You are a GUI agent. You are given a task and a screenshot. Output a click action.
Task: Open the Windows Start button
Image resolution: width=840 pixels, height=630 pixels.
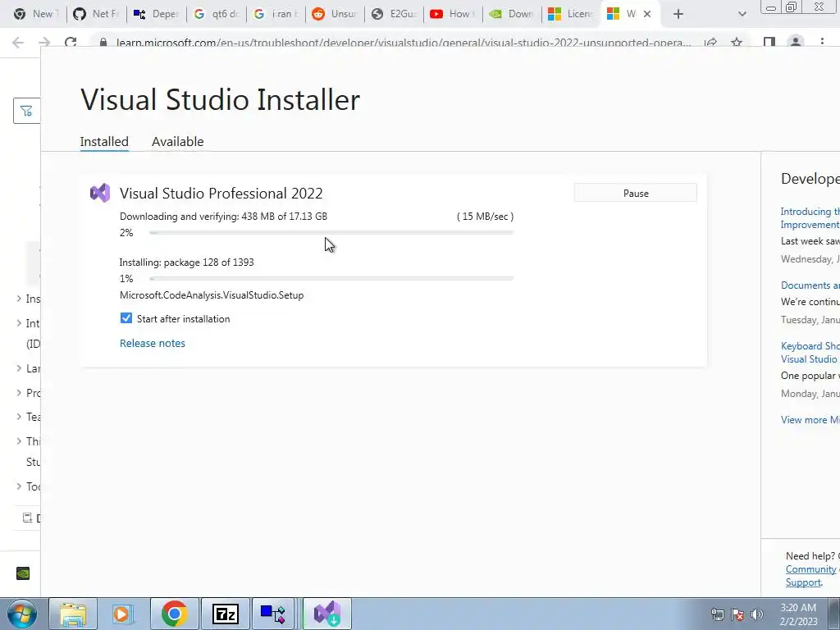click(22, 614)
